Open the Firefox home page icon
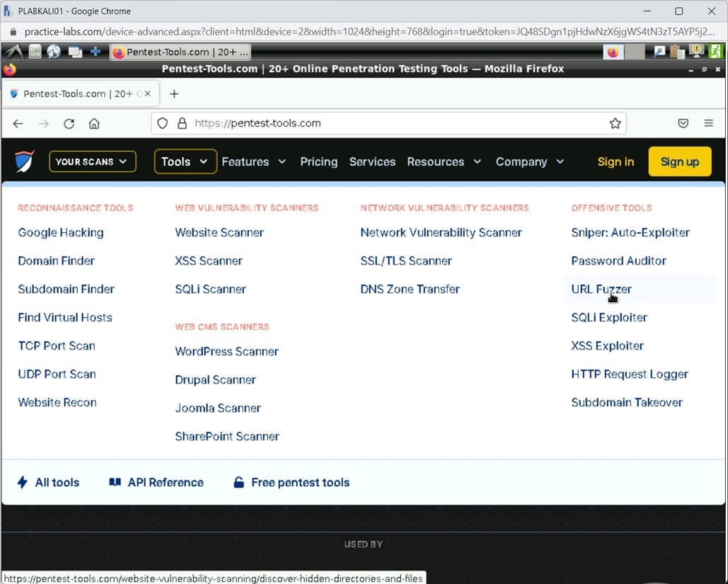This screenshot has width=728, height=584. point(94,123)
